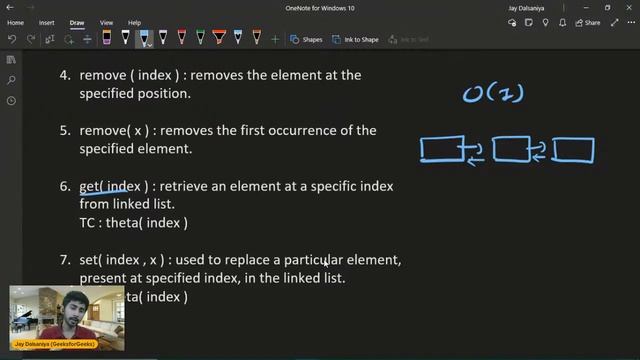Click the line 'from linked list.'
640x360 pixels.
(127, 204)
